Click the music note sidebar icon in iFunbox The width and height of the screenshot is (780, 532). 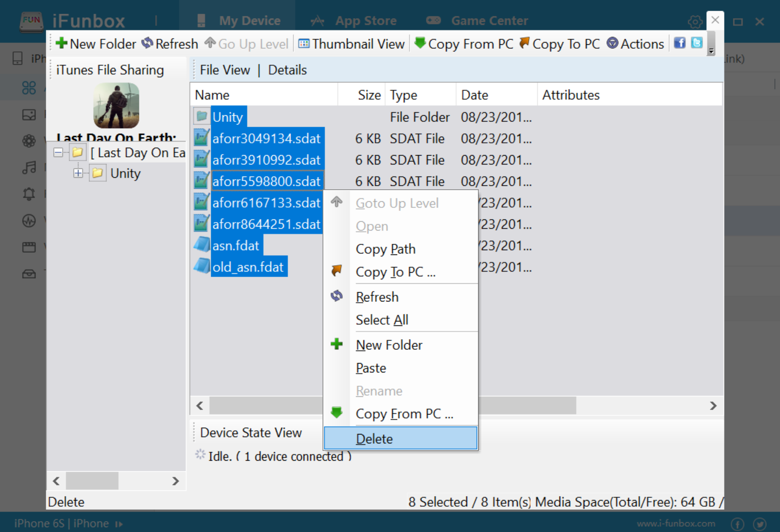click(x=29, y=168)
